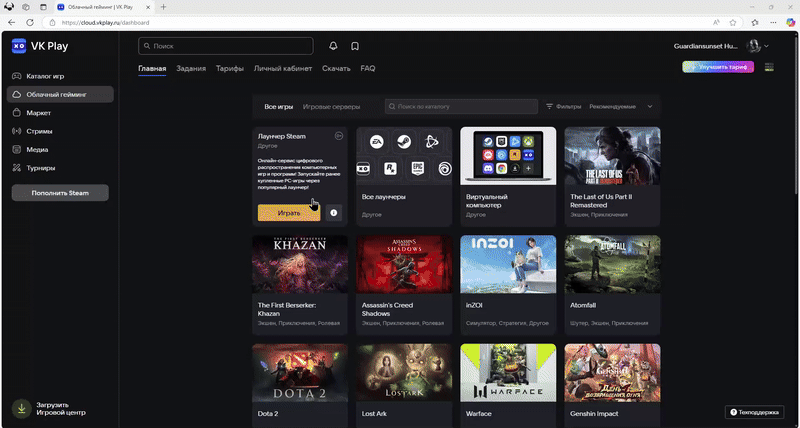Click the Guardiansunset username text
This screenshot has height=428, width=800.
pos(706,46)
